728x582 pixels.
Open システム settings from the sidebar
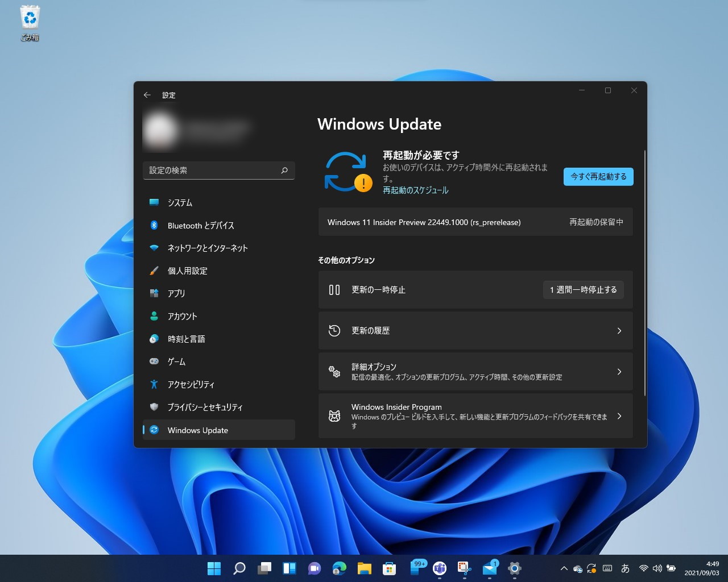180,202
